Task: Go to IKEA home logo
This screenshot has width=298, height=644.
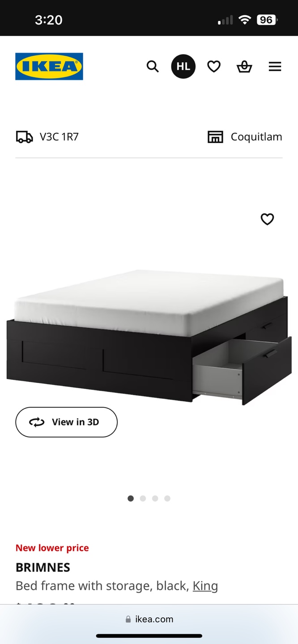Action: pos(49,67)
